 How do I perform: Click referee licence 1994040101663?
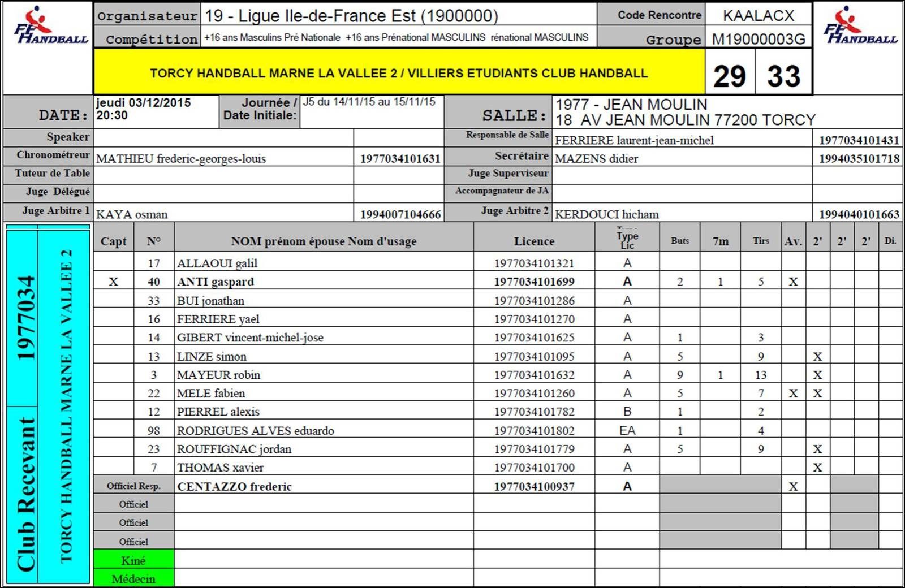click(x=859, y=214)
